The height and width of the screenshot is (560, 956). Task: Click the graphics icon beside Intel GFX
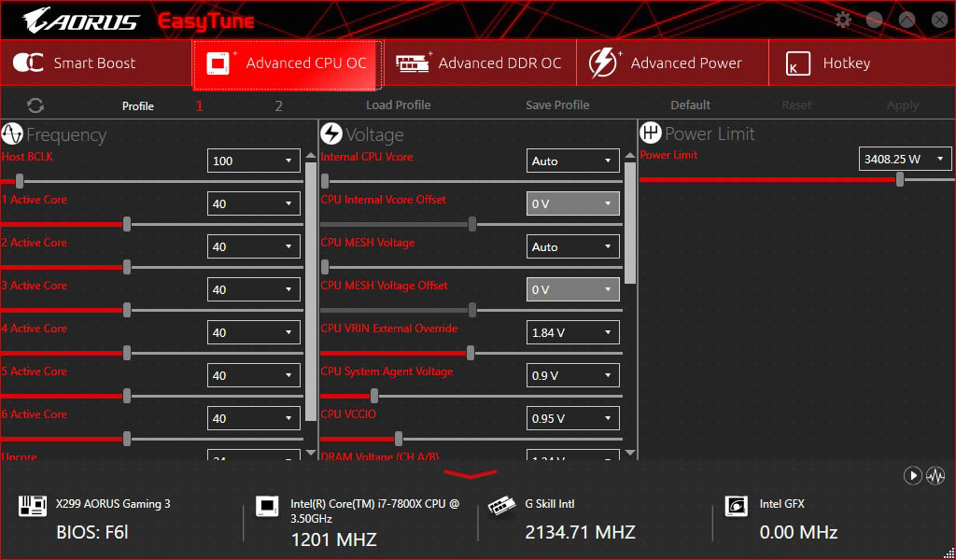pyautogui.click(x=737, y=506)
